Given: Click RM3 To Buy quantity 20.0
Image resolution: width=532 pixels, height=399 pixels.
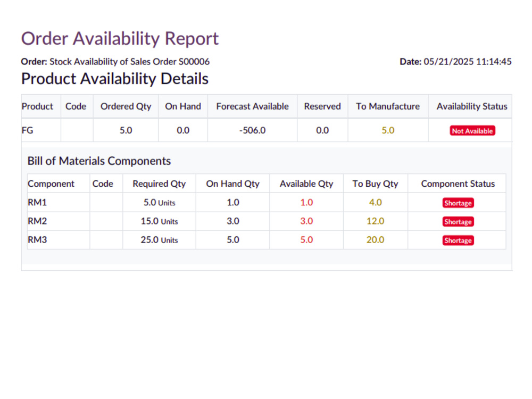Looking at the screenshot, I should [375, 240].
